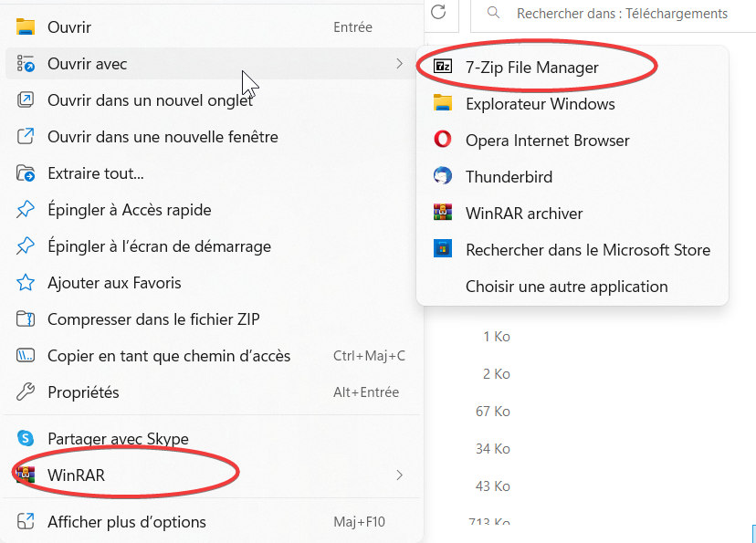The image size is (756, 543).
Task: Click the pin icon beside Épingler à l'écran de démarrage
Action: click(x=25, y=246)
